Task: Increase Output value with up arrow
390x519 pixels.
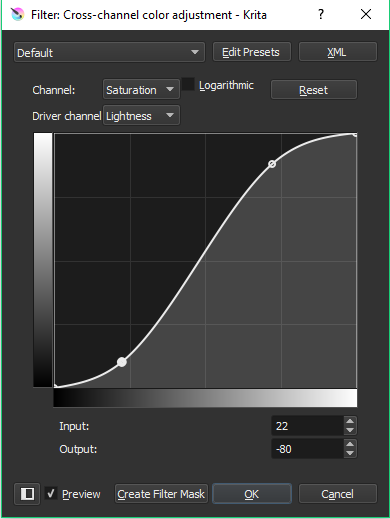Action: pos(350,444)
